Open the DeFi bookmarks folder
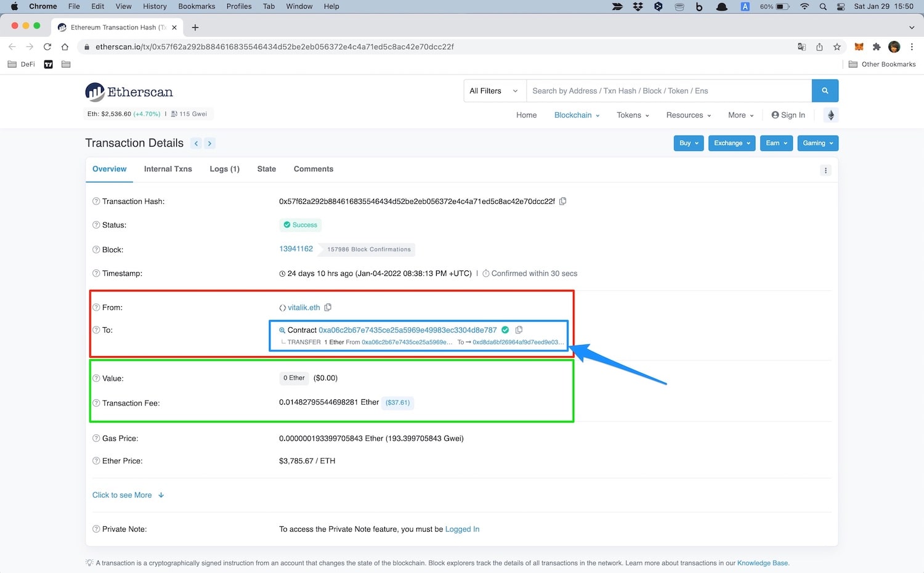The width and height of the screenshot is (924, 573). [x=22, y=64]
